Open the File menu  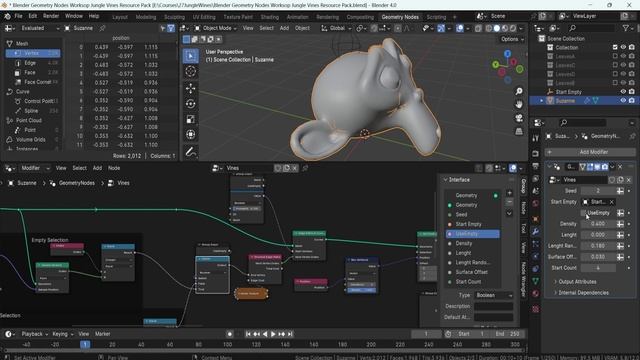tap(18, 16)
